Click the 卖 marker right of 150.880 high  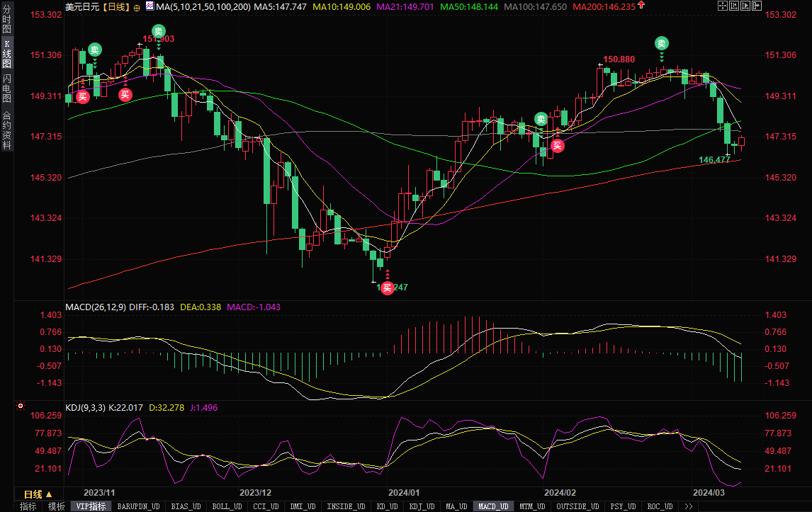coord(661,43)
